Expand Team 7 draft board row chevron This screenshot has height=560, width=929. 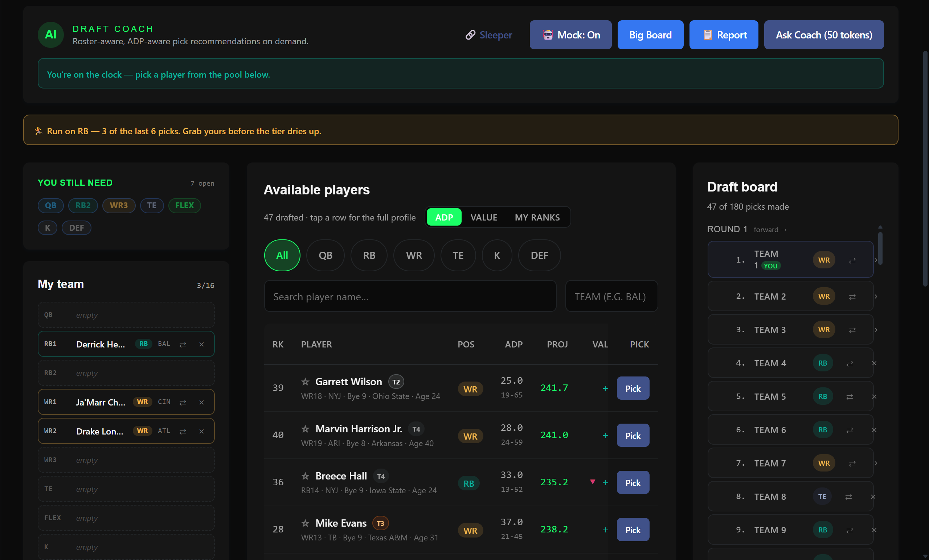click(875, 463)
